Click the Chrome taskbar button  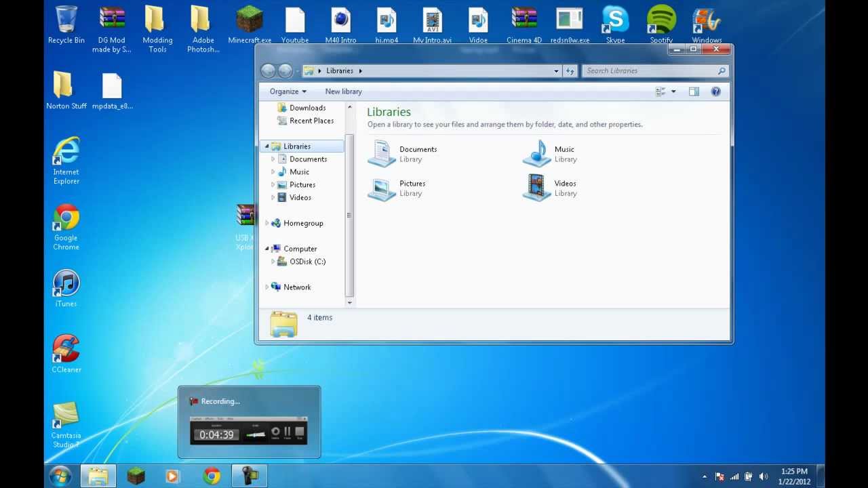click(212, 476)
